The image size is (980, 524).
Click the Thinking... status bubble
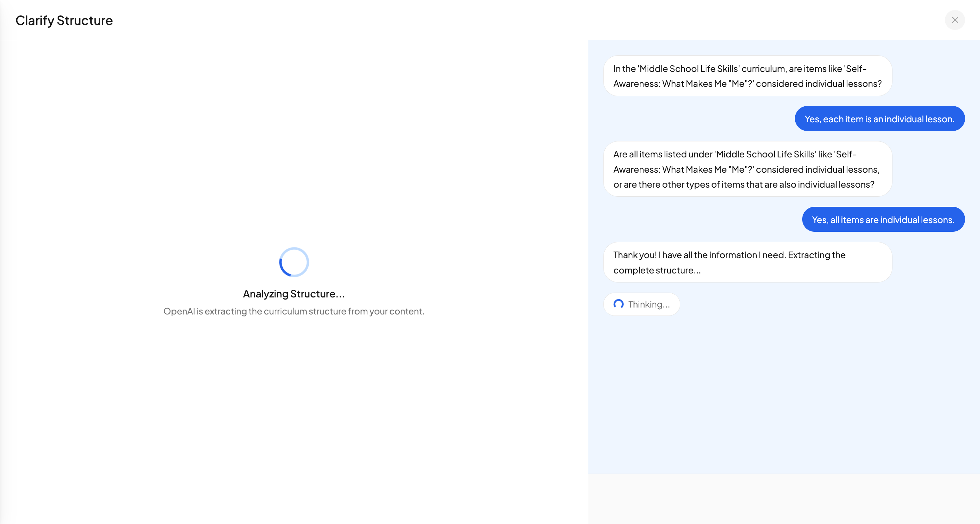point(641,304)
